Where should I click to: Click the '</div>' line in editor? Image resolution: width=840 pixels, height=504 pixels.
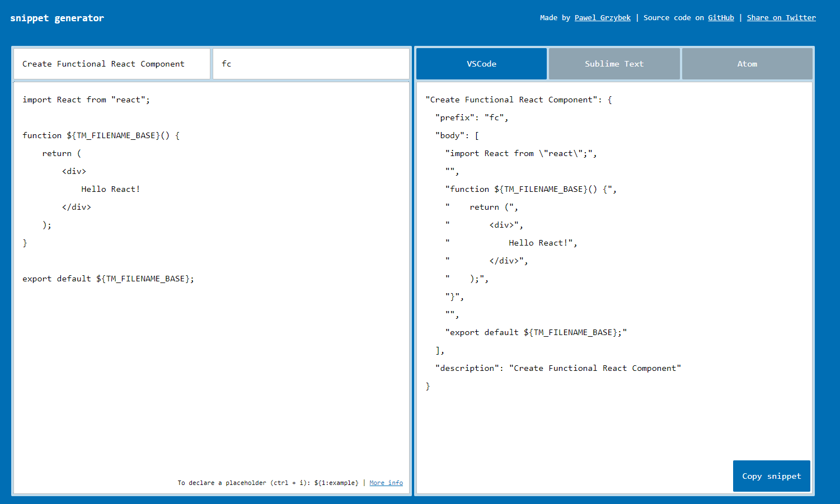pyautogui.click(x=77, y=207)
